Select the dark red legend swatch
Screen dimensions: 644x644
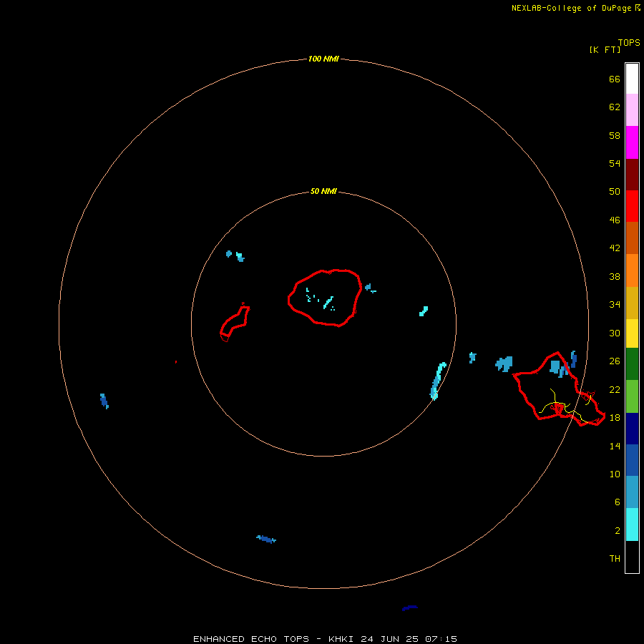coord(632,174)
